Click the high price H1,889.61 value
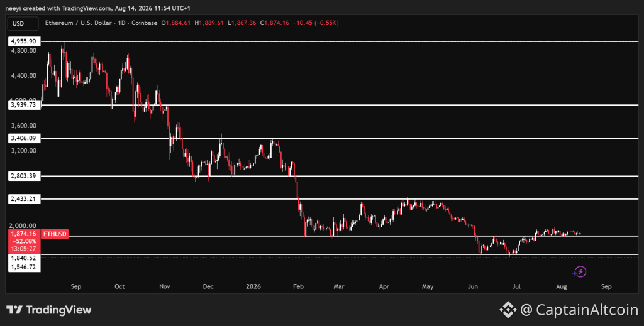 point(209,23)
